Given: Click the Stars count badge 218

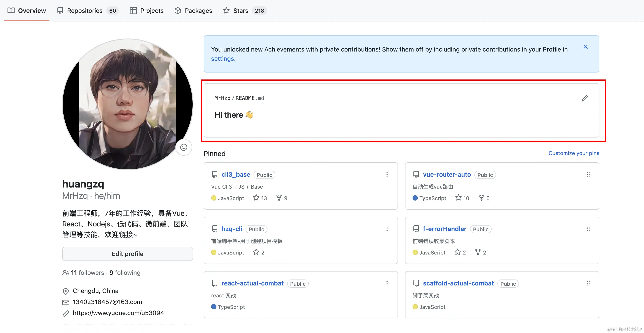Looking at the screenshot, I should [259, 11].
